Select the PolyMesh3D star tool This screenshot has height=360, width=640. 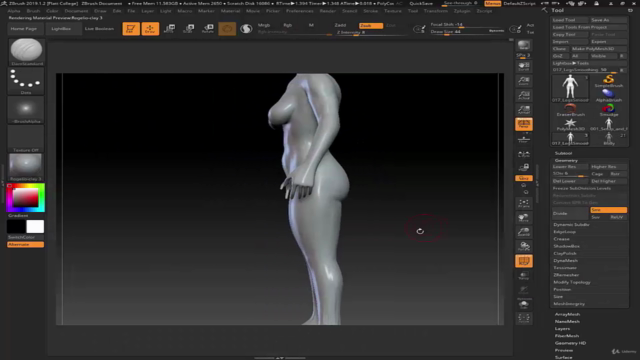point(570,124)
